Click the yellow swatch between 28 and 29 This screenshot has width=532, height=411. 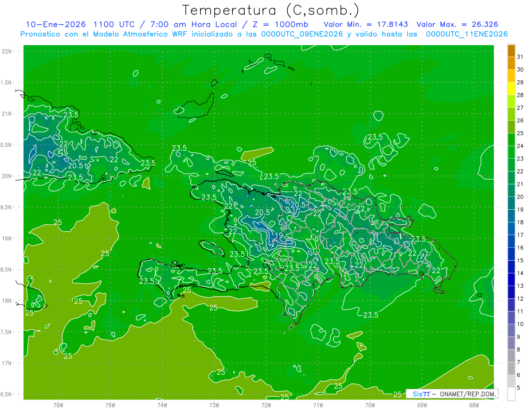click(x=511, y=89)
